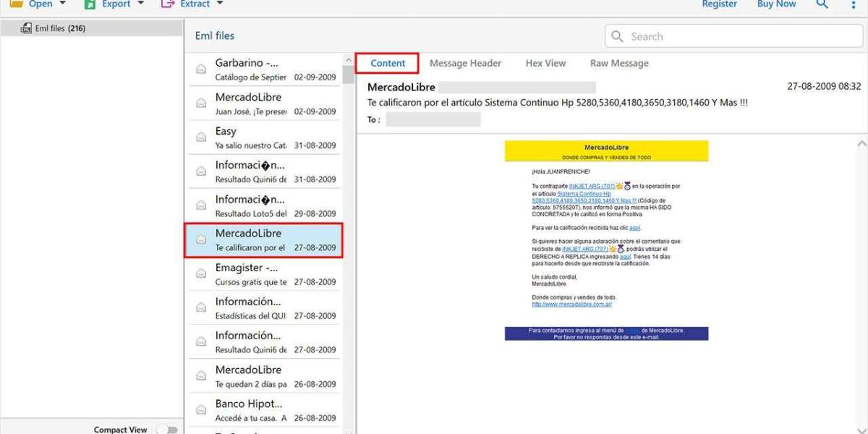868x434 pixels.
Task: Select 'Eml files (216)' tree item
Action: pos(91,28)
